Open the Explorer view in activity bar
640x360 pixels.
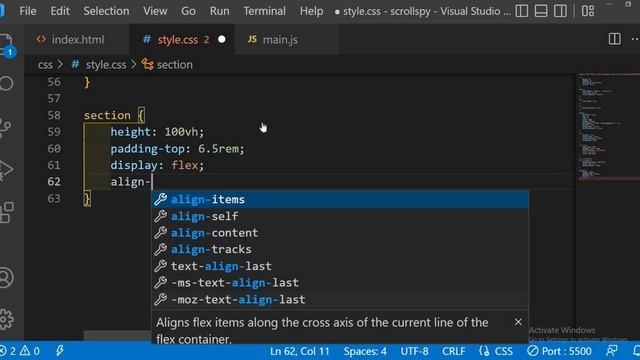(x=7, y=45)
